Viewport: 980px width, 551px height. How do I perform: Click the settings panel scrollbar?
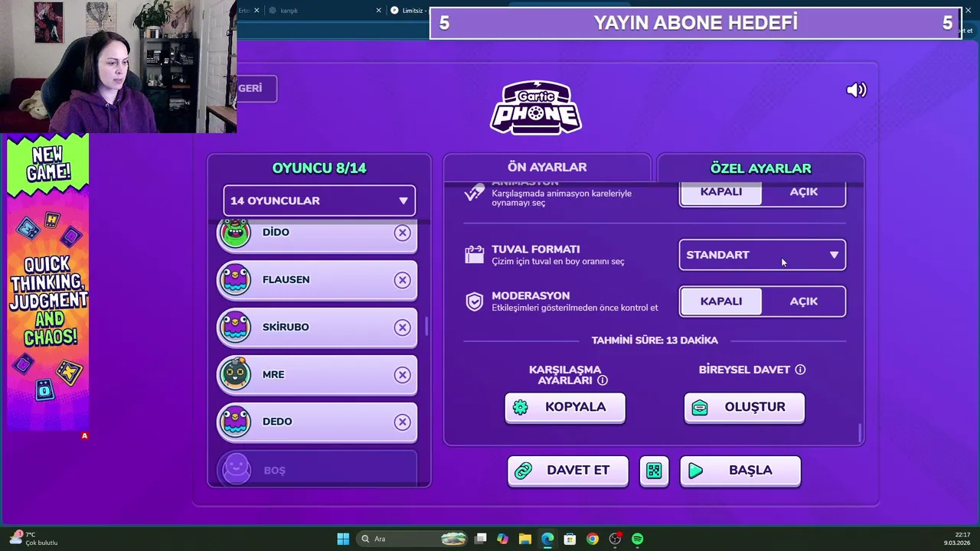coord(861,433)
